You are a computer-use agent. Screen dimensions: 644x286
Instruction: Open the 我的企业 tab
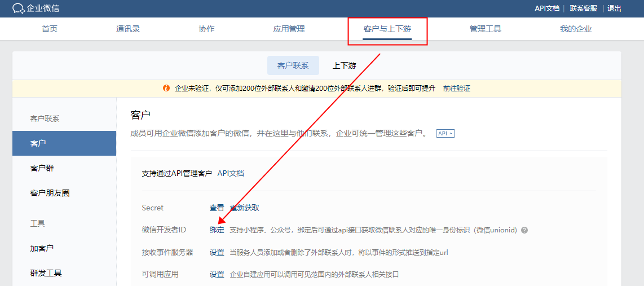[x=576, y=29]
